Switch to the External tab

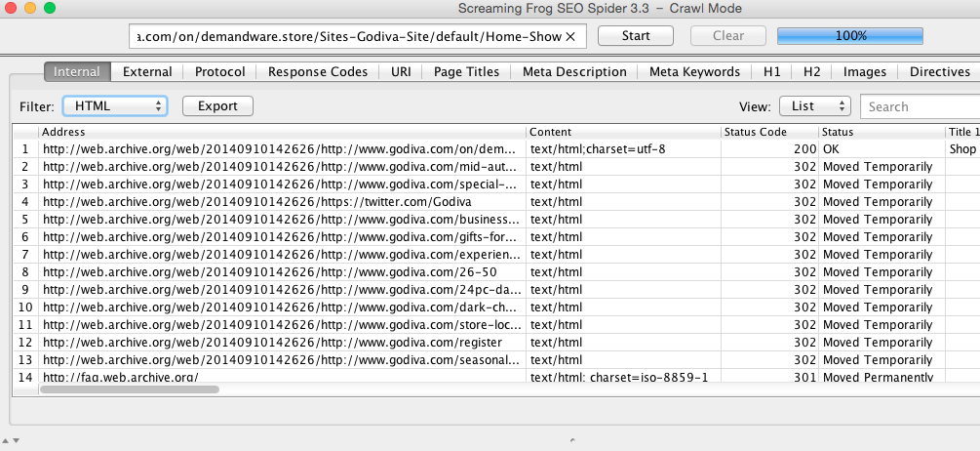coord(147,72)
